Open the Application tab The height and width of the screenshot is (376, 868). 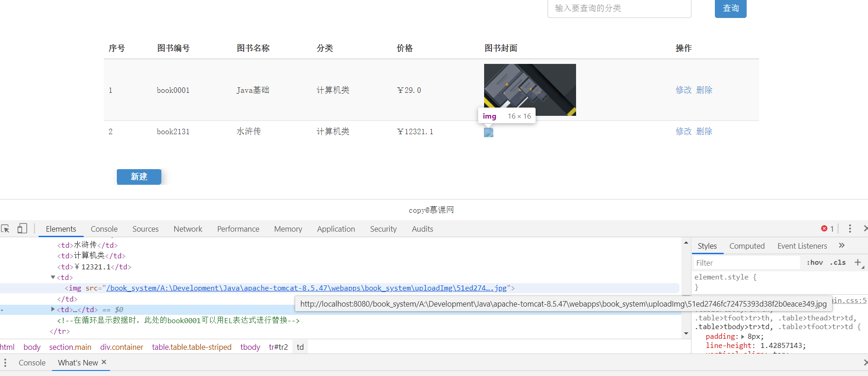click(x=336, y=229)
